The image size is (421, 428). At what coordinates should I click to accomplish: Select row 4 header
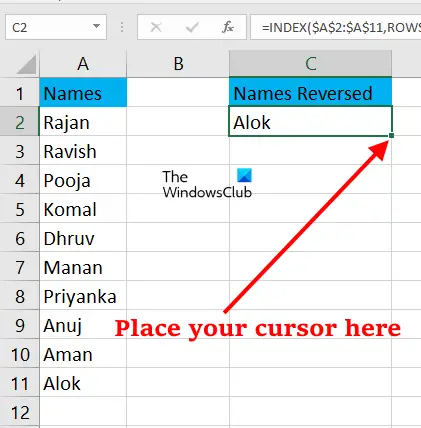20,179
